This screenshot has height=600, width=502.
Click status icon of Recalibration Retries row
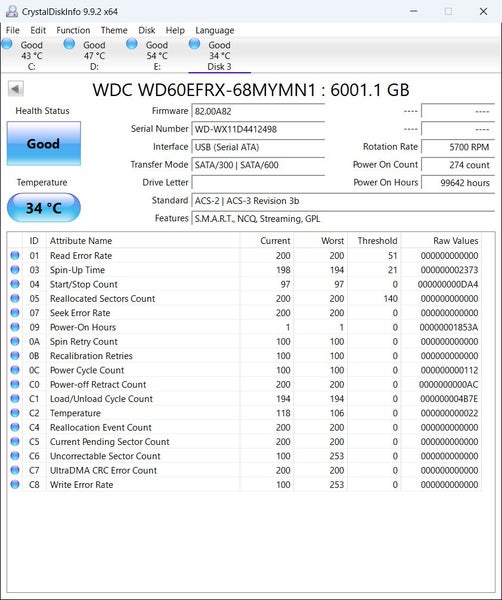pos(15,355)
